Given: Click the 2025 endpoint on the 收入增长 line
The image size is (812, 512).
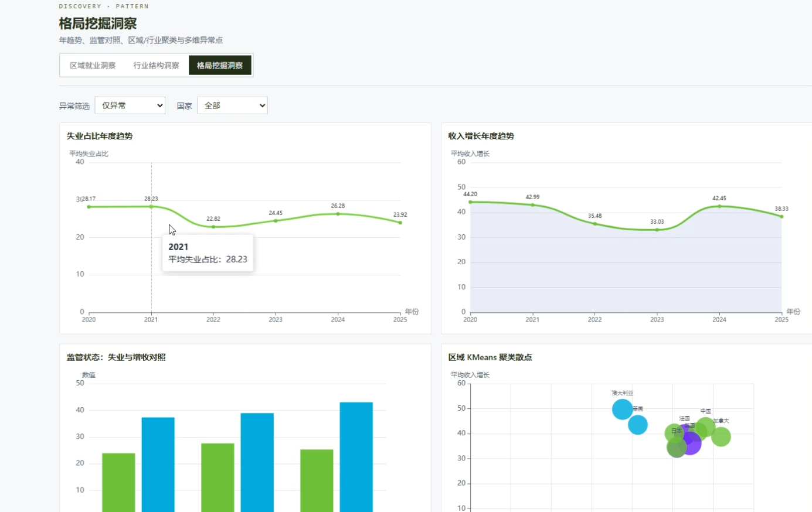Looking at the screenshot, I should click(782, 217).
